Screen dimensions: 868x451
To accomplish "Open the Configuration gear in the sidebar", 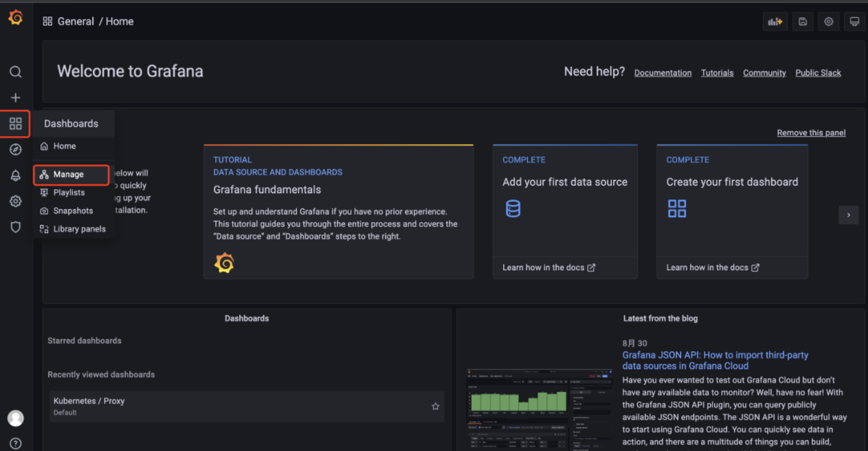I will [x=15, y=201].
